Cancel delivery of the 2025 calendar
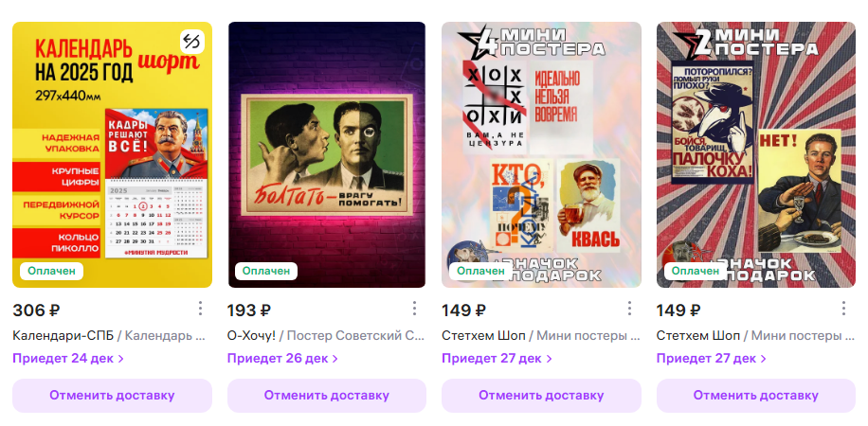Image resolution: width=868 pixels, height=426 pixels. point(113,396)
